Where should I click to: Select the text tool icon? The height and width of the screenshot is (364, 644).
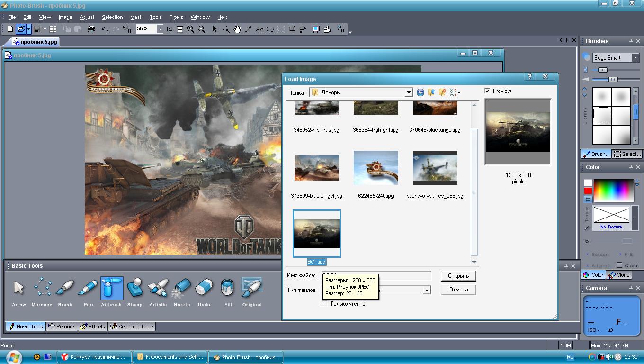coord(259,29)
